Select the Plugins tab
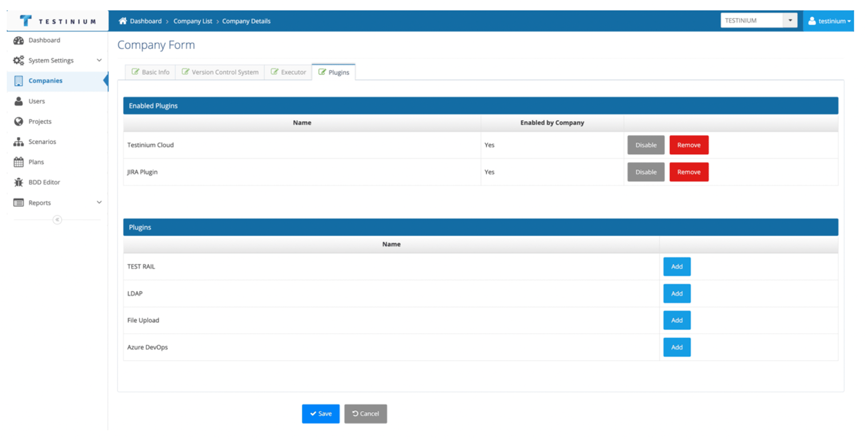Image resolution: width=868 pixels, height=439 pixels. coord(333,73)
